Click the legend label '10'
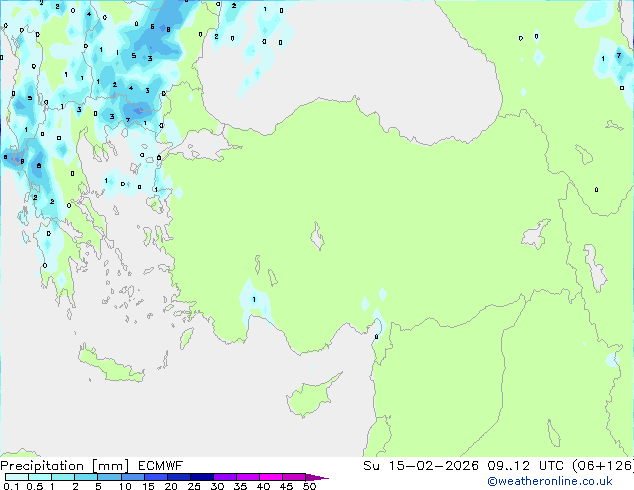Viewport: 634px width, 490px height. [x=125, y=486]
